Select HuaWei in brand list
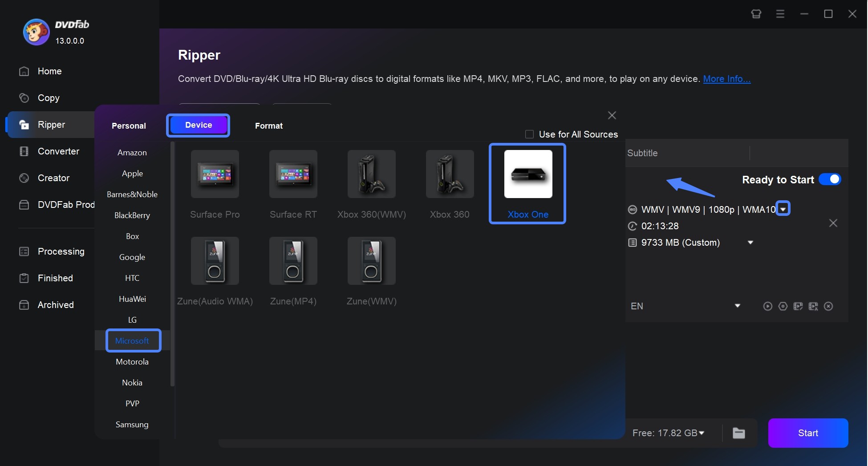The height and width of the screenshot is (466, 868). coord(132,299)
